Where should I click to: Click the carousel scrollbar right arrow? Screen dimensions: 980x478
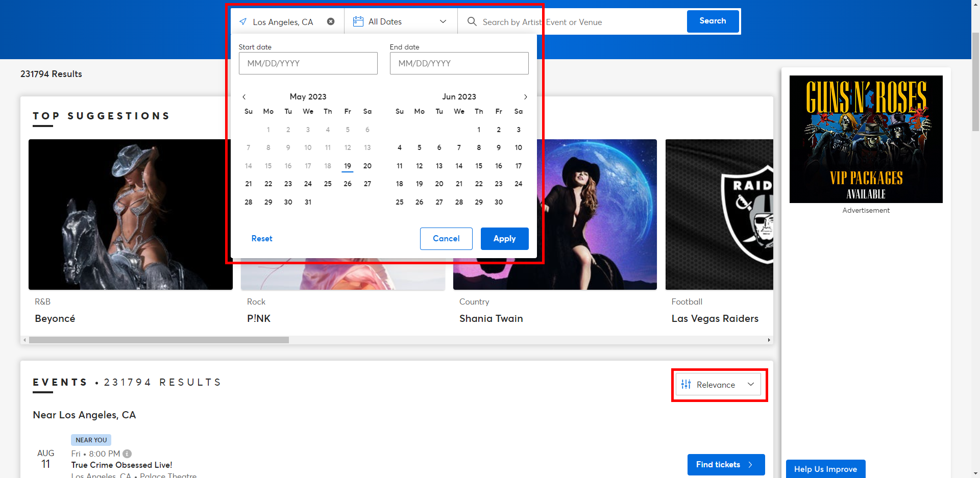(769, 340)
